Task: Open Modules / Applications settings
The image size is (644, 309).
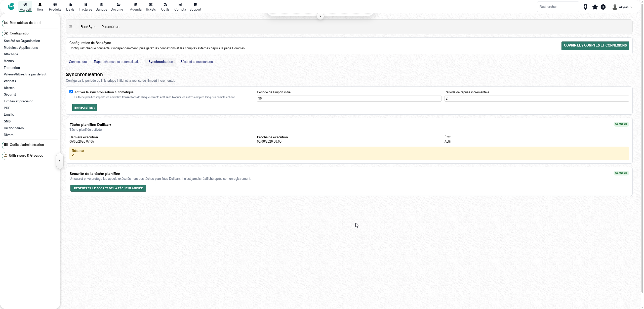Action: (x=21, y=48)
